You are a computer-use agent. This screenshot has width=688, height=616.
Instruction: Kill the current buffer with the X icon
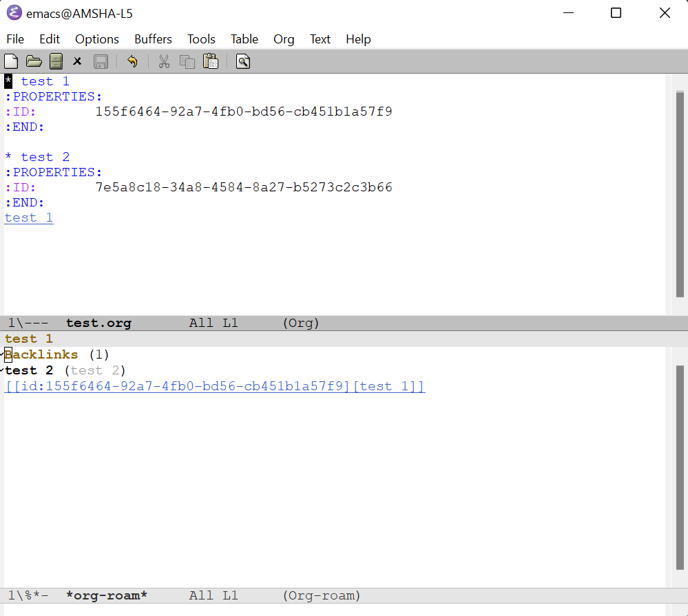77,61
